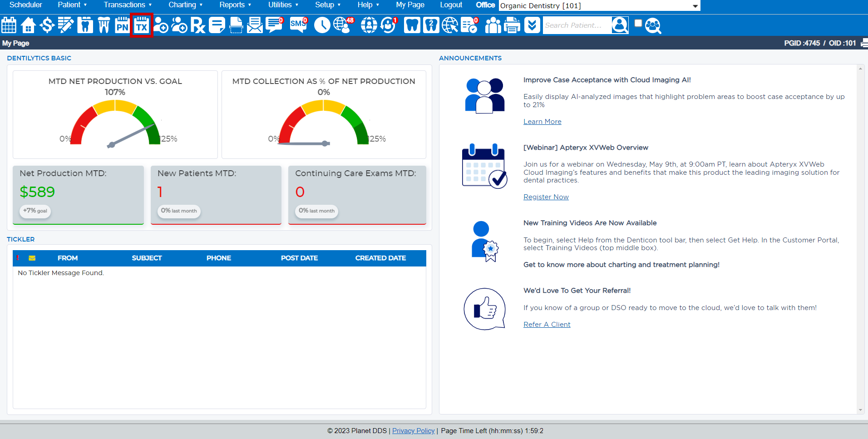Select Scheduler in the menu bar

click(25, 5)
